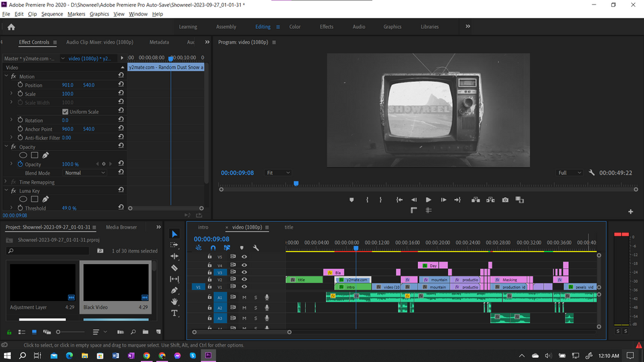Collapse the Luma Key effect

(6, 190)
